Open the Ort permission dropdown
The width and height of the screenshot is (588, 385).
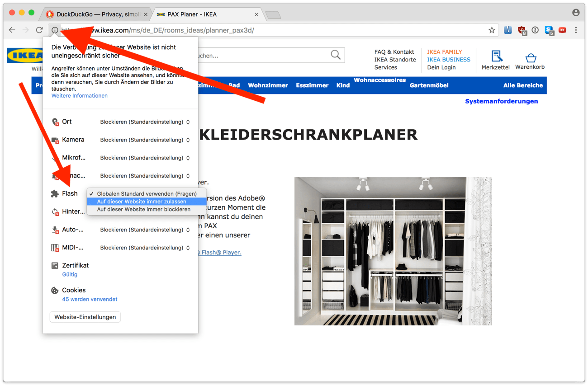tap(145, 122)
